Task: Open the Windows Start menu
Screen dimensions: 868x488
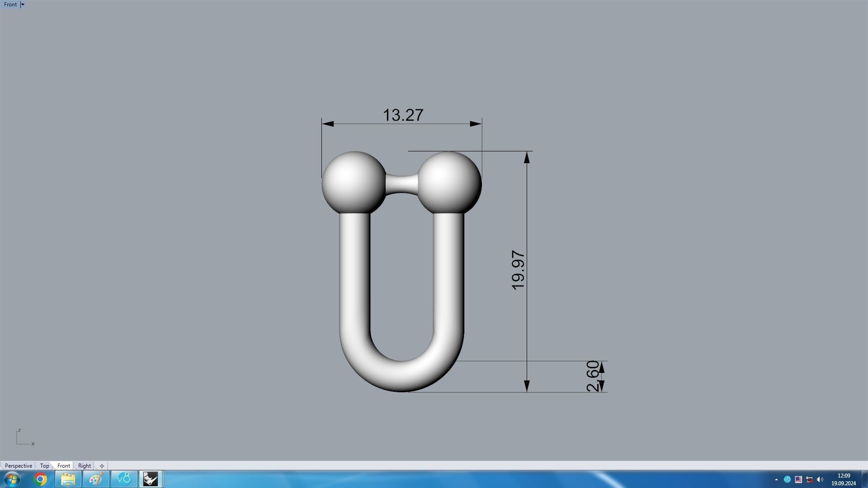Action: [12, 479]
